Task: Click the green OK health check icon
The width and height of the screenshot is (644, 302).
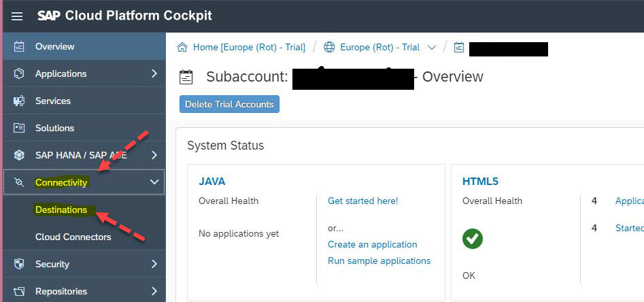Action: [473, 239]
